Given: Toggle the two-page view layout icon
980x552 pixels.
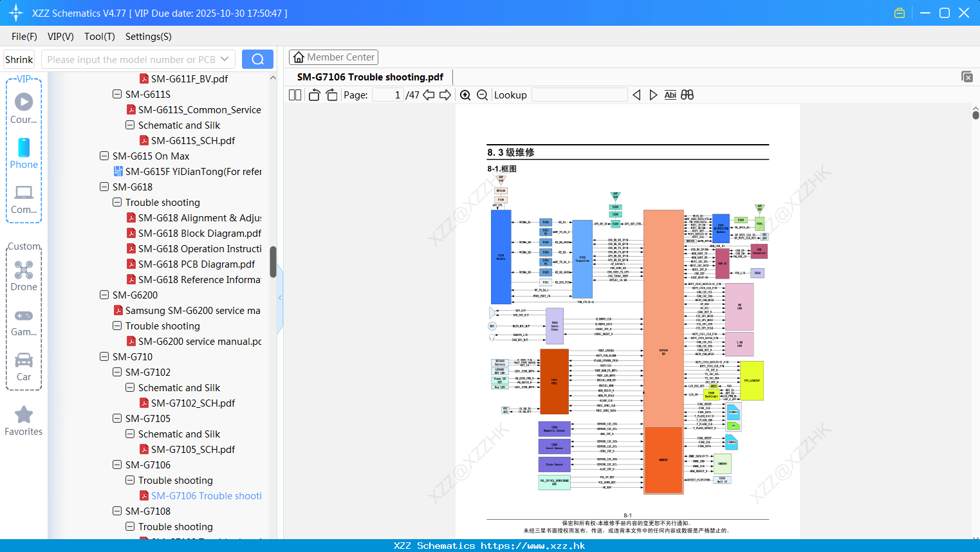Looking at the screenshot, I should [x=295, y=95].
